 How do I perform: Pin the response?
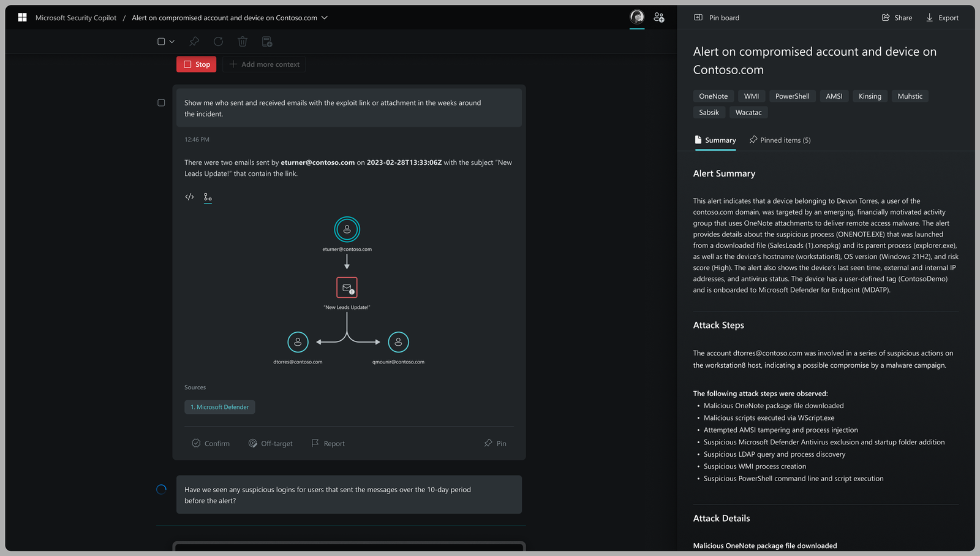[x=495, y=443]
